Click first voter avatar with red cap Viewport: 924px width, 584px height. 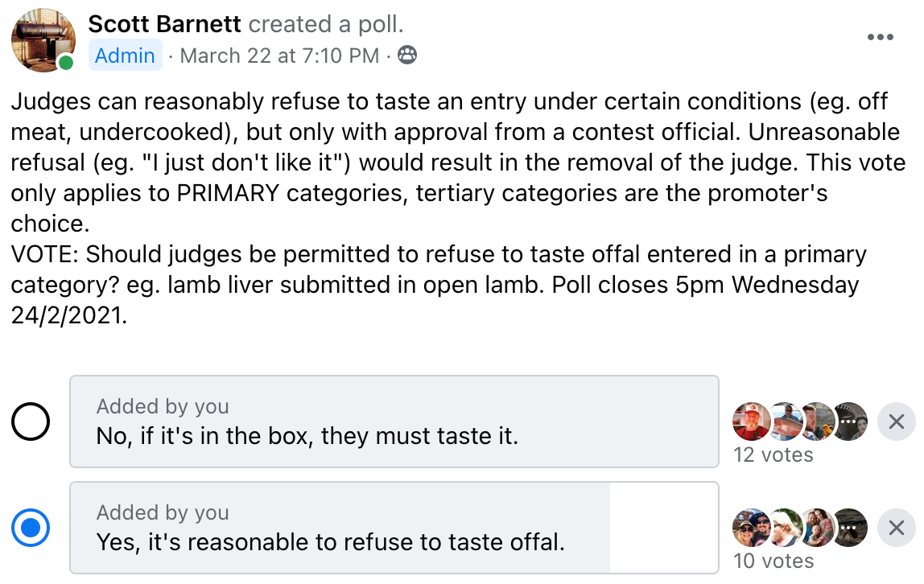tap(751, 422)
